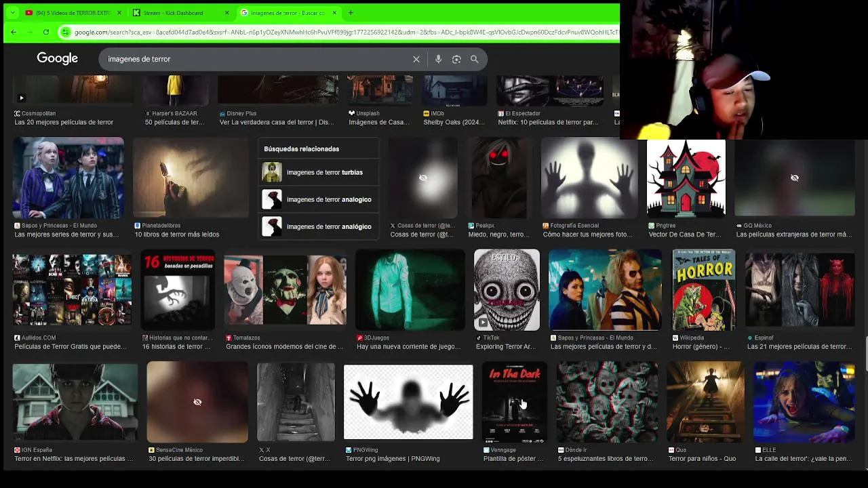Reload the current page

(46, 32)
